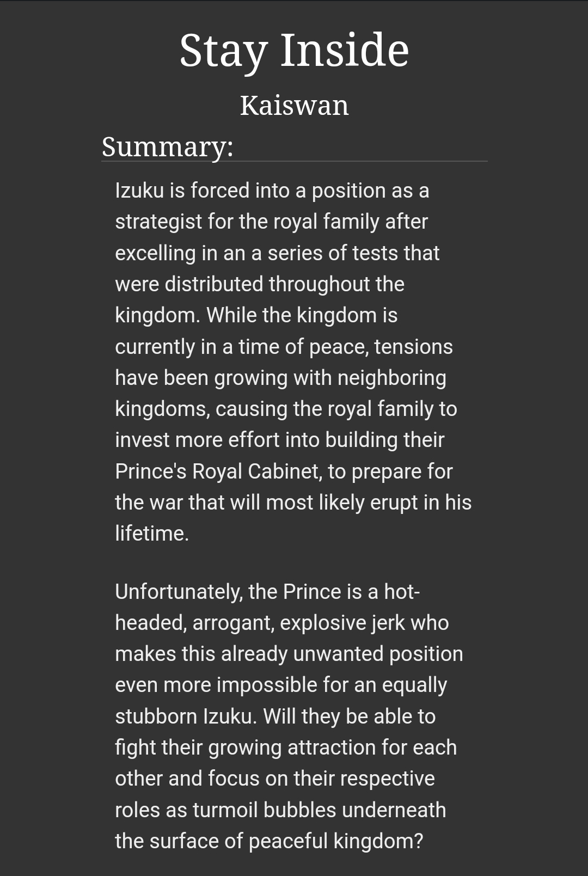Viewport: 588px width, 876px height.
Task: Select the "Summary:" heading
Action: [x=168, y=146]
